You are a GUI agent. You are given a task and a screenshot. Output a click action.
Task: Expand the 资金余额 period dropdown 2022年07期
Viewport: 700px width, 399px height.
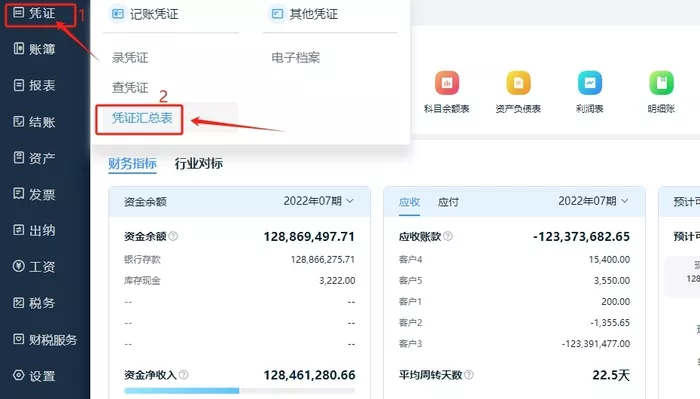click(319, 201)
